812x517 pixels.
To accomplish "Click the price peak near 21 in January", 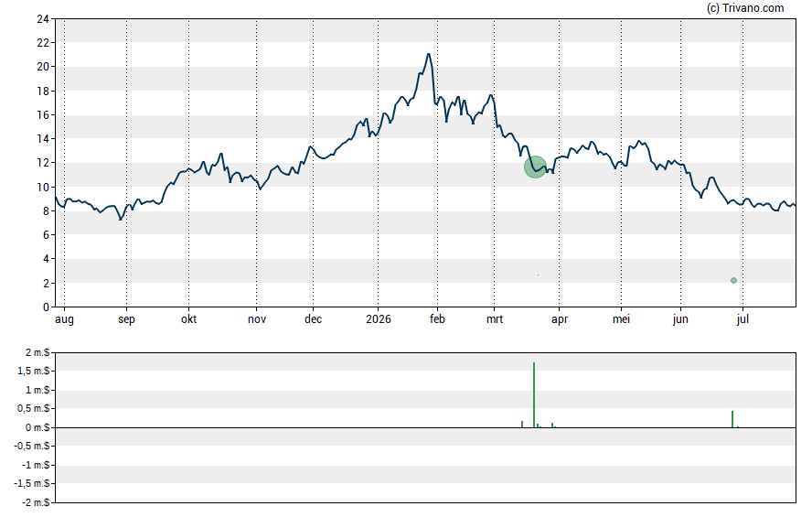I will 428,54.
